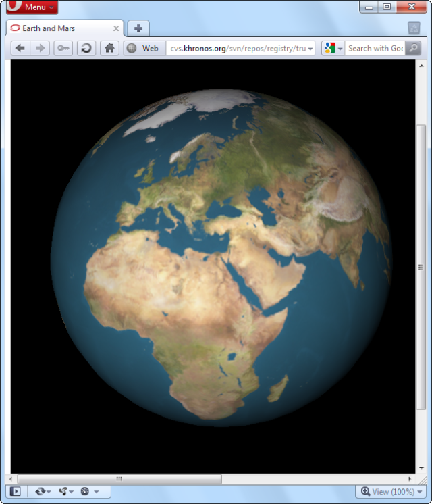Toggle the side panel button in status bar
Viewport: 432px width, 504px height.
(x=16, y=491)
